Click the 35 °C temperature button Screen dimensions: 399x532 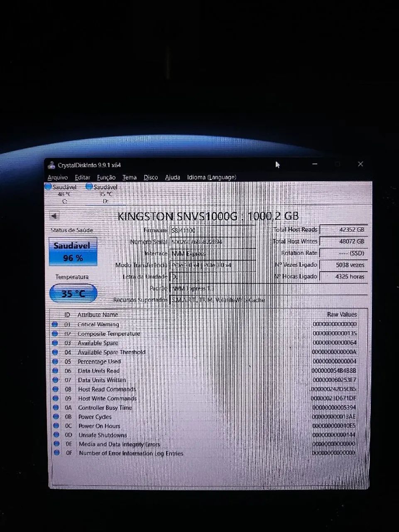(73, 293)
